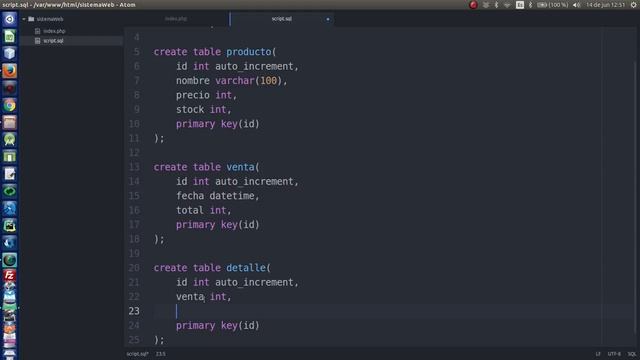Launch Android Studio from the dock
The width and height of the screenshot is (640, 360).
(9, 140)
